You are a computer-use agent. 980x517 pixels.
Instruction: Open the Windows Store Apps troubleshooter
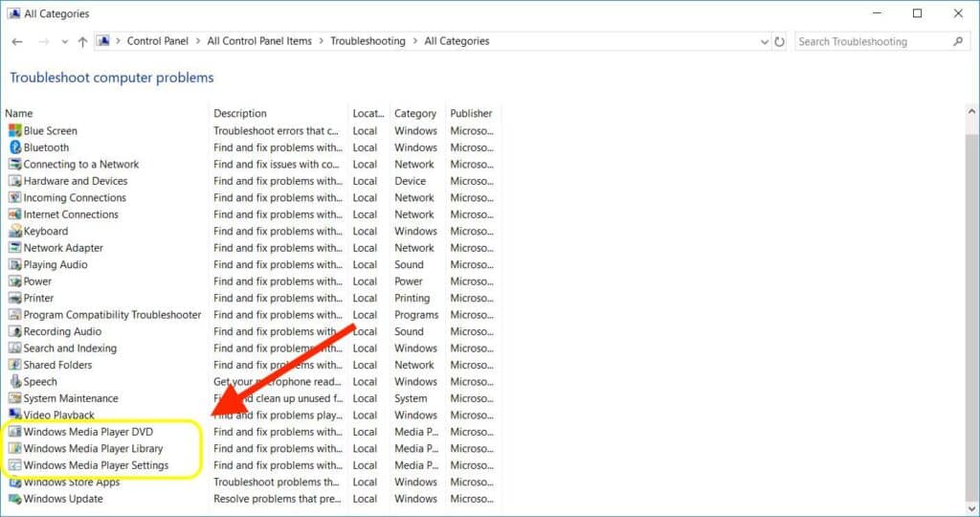[71, 482]
